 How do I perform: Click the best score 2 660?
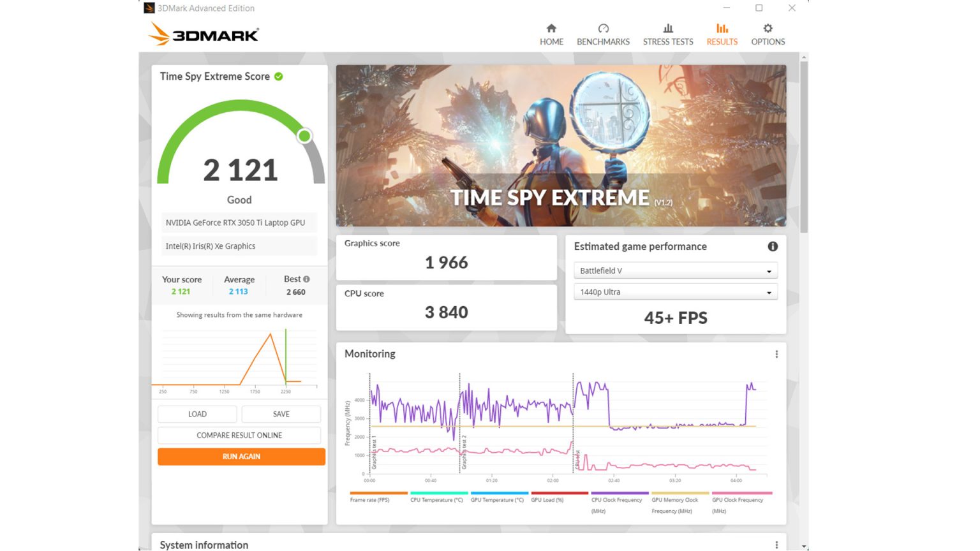(296, 292)
